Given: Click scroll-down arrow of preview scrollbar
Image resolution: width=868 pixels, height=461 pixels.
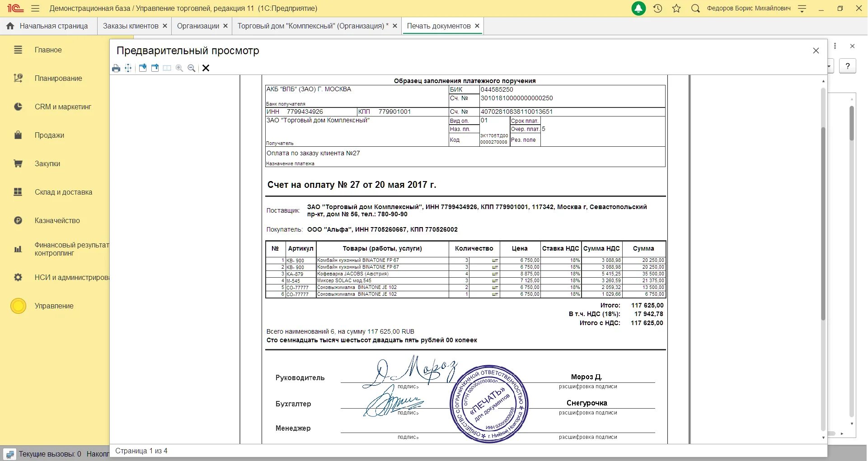Looking at the screenshot, I should tap(823, 438).
